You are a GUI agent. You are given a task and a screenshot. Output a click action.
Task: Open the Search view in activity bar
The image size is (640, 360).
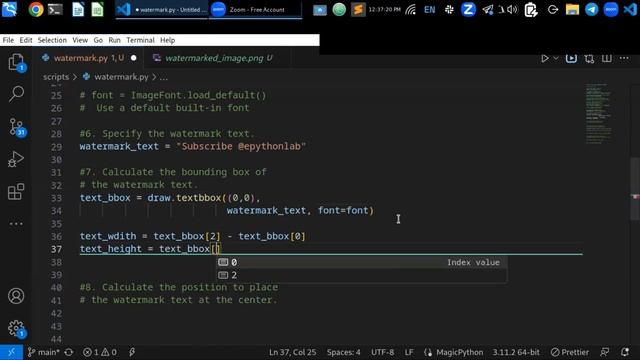[16, 94]
